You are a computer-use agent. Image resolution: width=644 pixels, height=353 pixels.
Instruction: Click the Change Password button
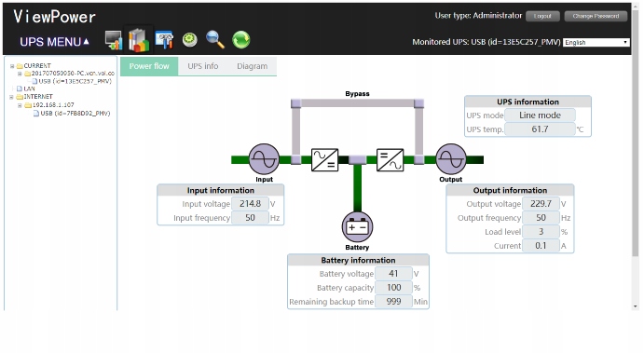click(x=596, y=16)
